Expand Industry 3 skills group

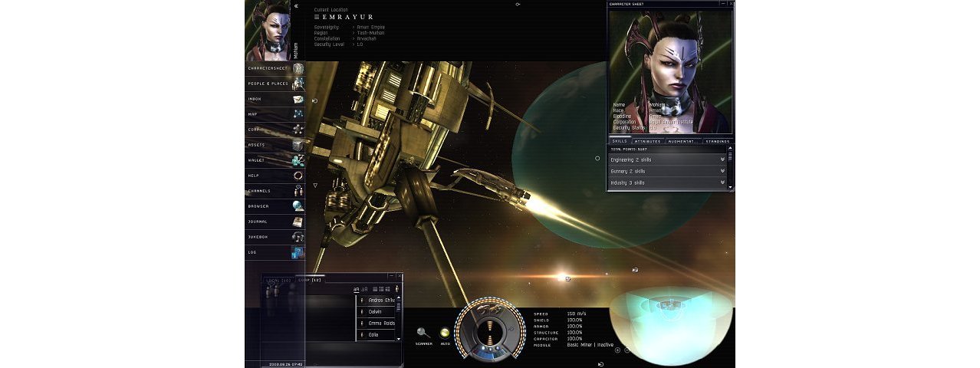[667, 182]
